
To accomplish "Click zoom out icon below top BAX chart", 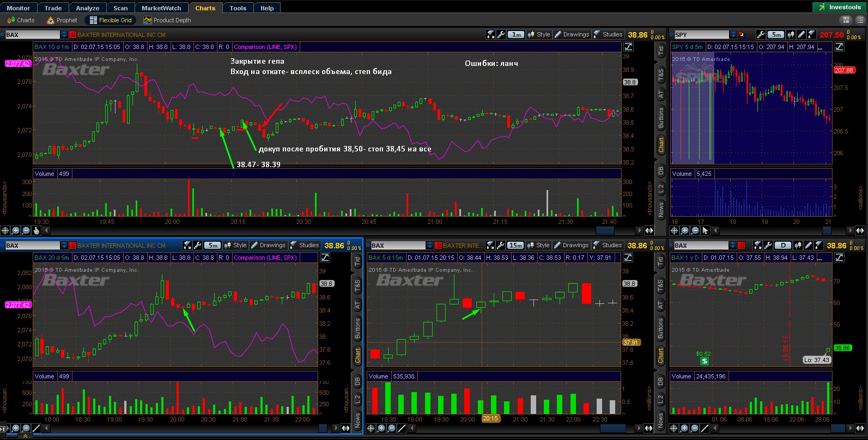I will 26,230.
